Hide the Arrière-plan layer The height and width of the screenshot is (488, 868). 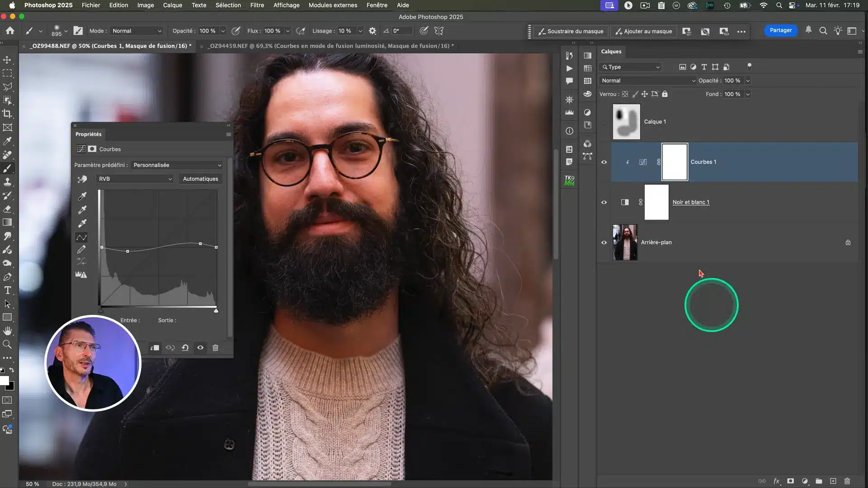click(604, 243)
